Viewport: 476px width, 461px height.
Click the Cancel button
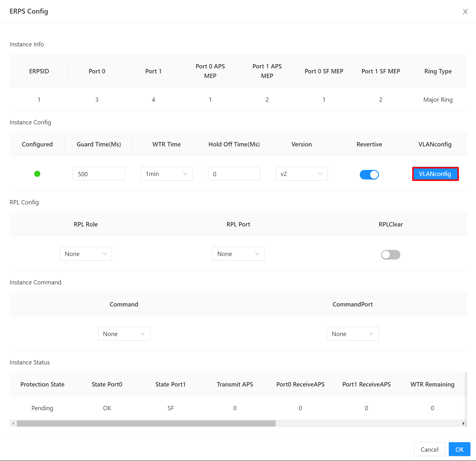(x=429, y=449)
